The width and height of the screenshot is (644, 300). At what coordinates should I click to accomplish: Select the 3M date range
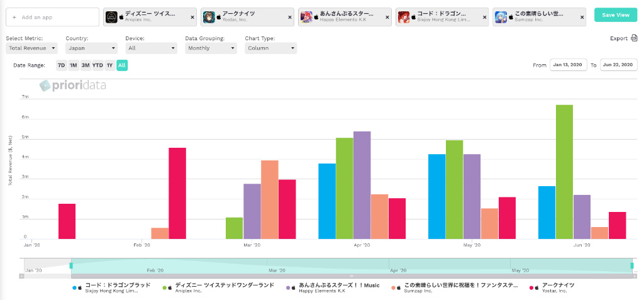click(x=86, y=65)
